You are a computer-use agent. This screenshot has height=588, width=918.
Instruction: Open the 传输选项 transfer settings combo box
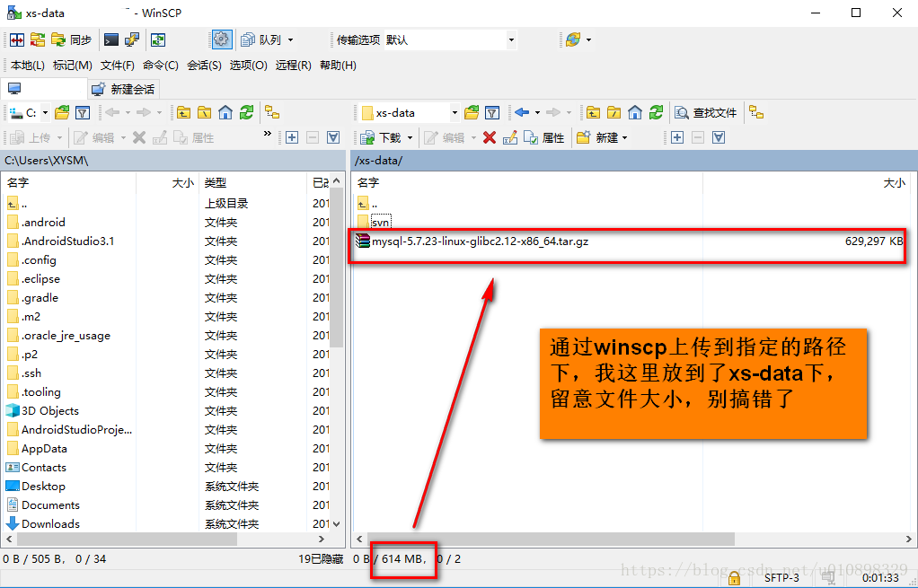(450, 39)
